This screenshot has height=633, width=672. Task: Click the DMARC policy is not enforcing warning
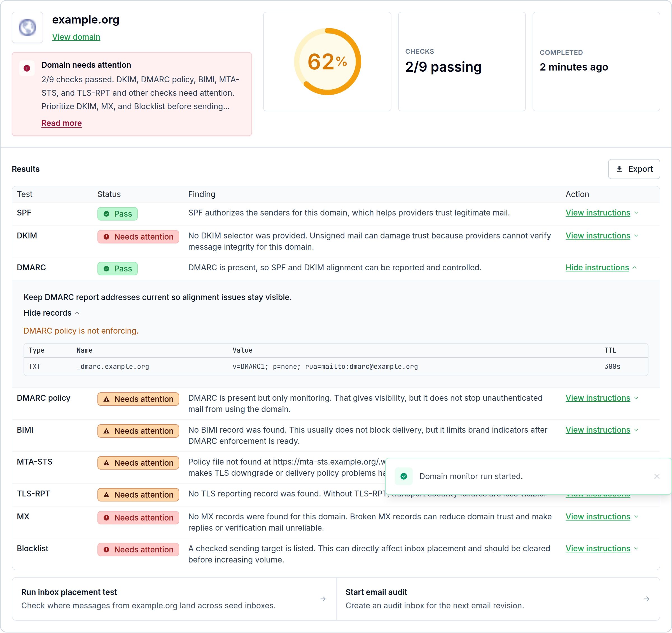pos(81,331)
